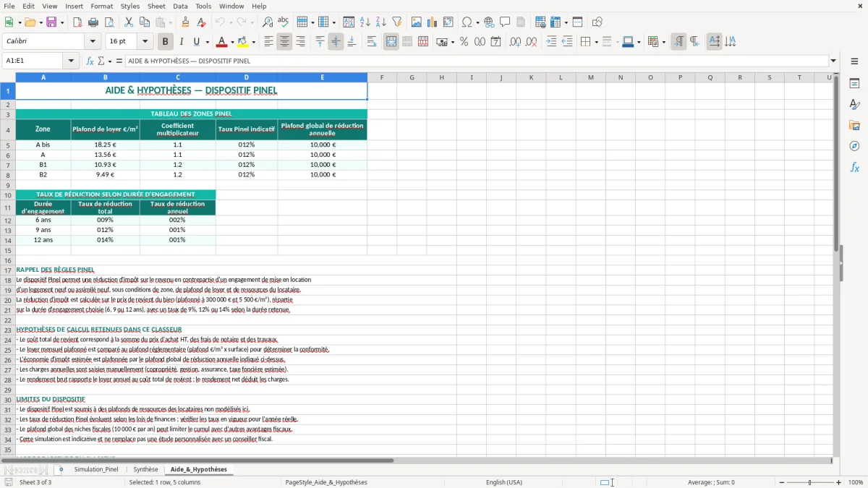Click the Format as Date icon
This screenshot has height=488, width=868.
[x=495, y=42]
